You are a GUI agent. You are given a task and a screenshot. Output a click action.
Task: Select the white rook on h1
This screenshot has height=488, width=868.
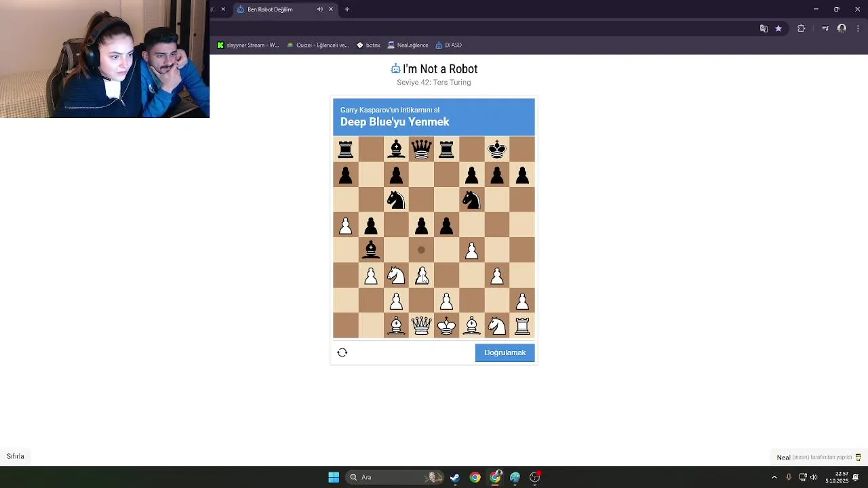(x=522, y=326)
